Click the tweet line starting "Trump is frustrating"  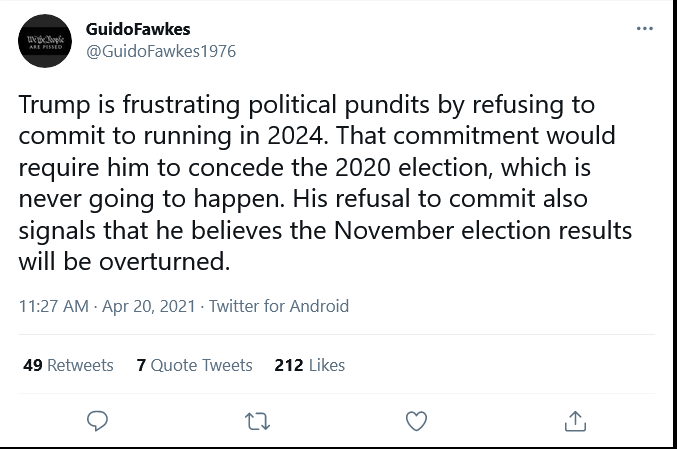[x=307, y=105]
